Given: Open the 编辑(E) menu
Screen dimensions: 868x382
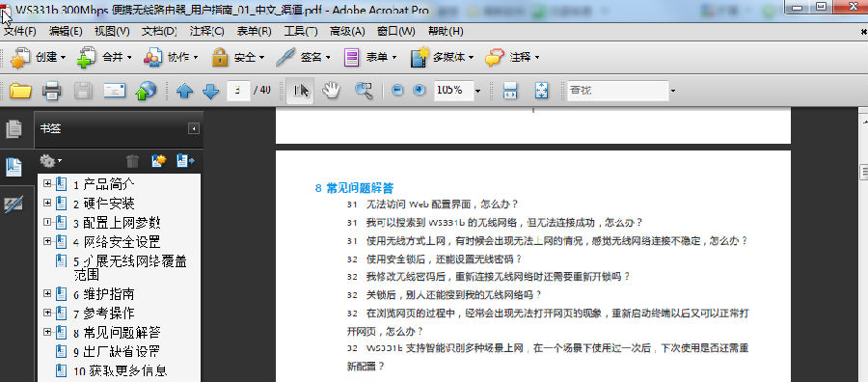Looking at the screenshot, I should tap(66, 32).
